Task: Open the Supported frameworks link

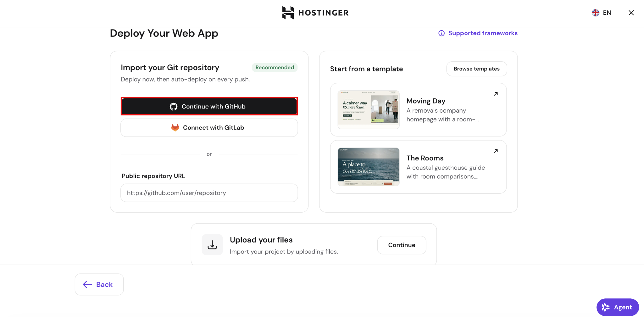Action: [478, 33]
